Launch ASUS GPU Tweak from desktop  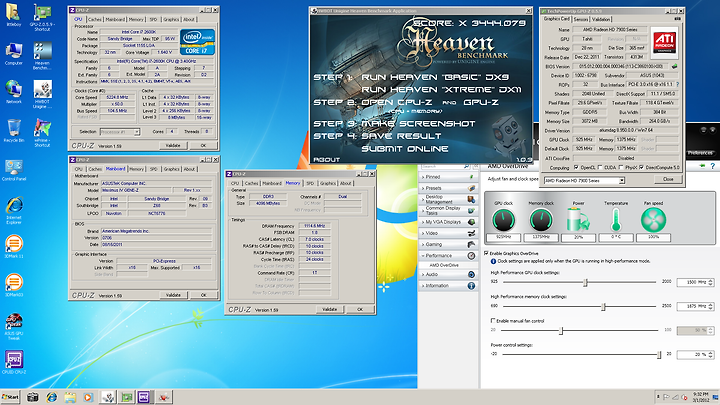[14, 326]
